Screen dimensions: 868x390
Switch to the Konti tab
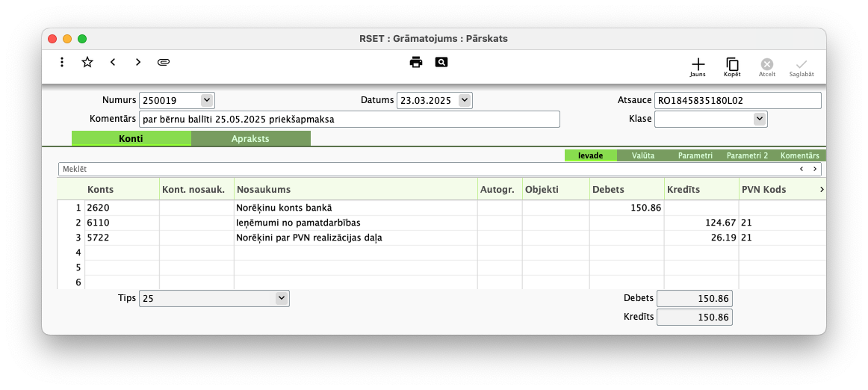pyautogui.click(x=131, y=138)
